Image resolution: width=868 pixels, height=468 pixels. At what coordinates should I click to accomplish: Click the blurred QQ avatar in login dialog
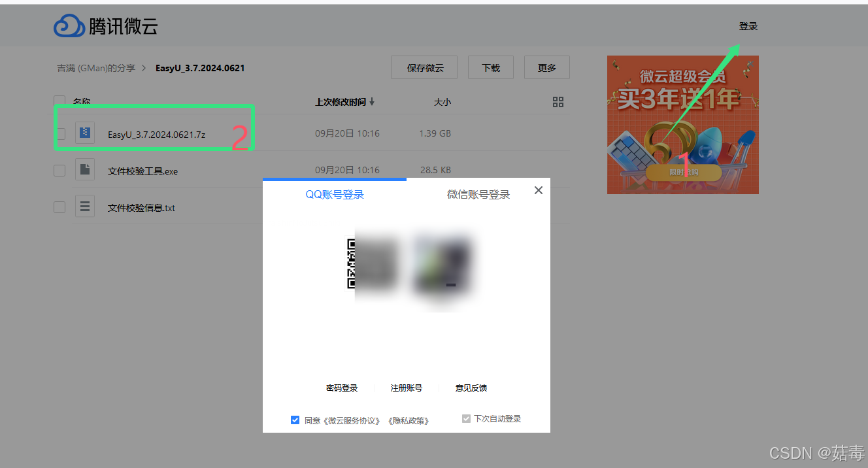[x=443, y=264]
